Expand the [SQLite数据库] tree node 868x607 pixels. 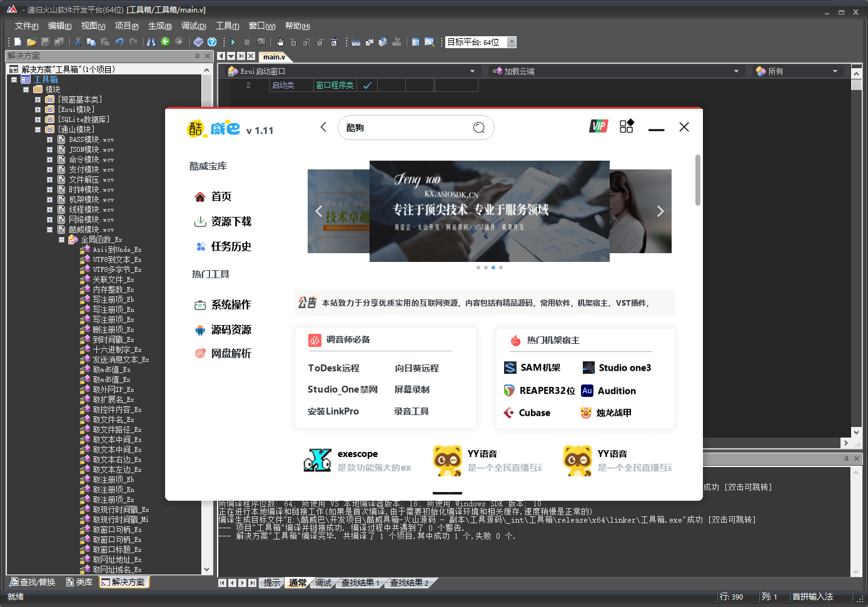38,119
